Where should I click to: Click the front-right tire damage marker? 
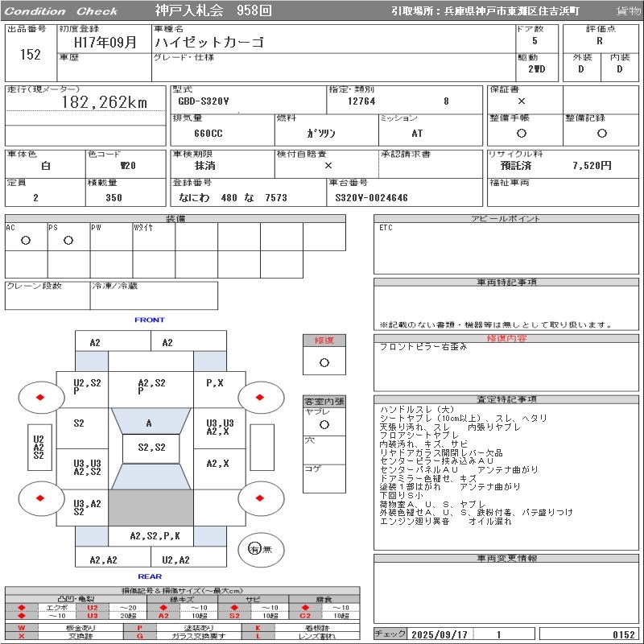point(259,397)
